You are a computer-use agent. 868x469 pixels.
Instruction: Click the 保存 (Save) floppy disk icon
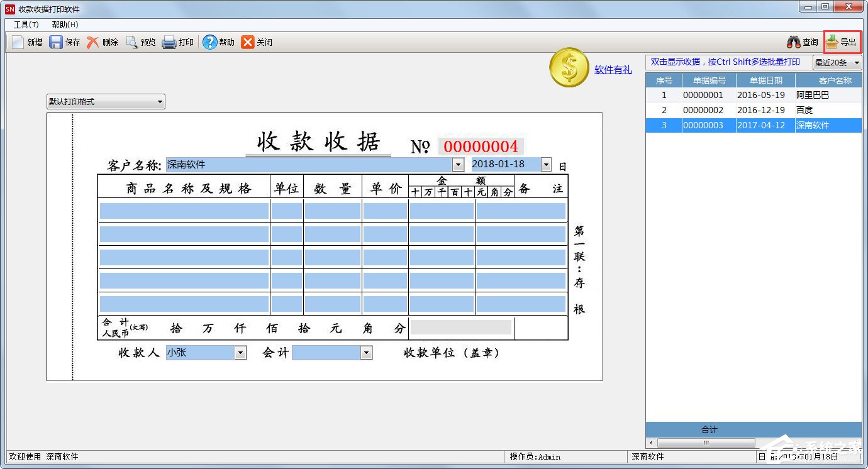[56, 42]
